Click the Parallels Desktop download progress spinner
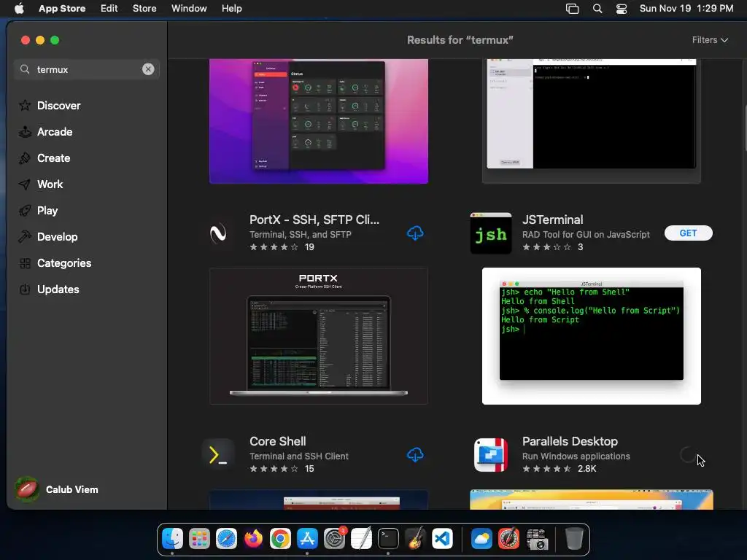 tap(688, 455)
